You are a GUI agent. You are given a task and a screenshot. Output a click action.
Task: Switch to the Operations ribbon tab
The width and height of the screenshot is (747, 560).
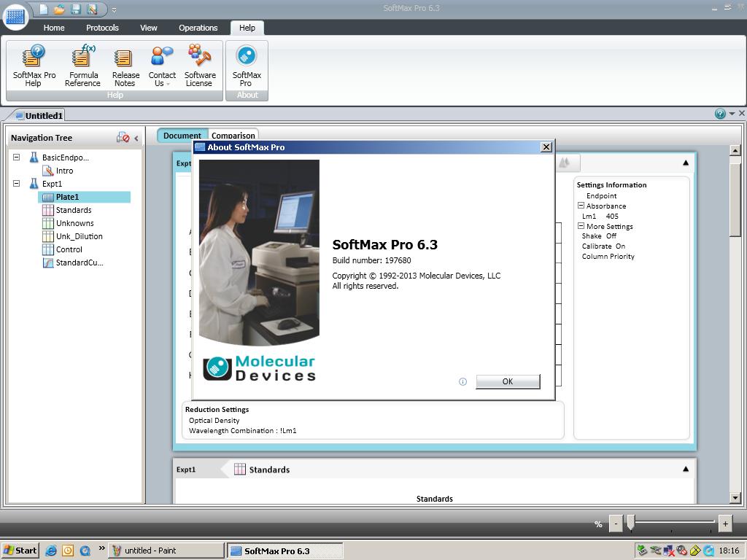(198, 28)
